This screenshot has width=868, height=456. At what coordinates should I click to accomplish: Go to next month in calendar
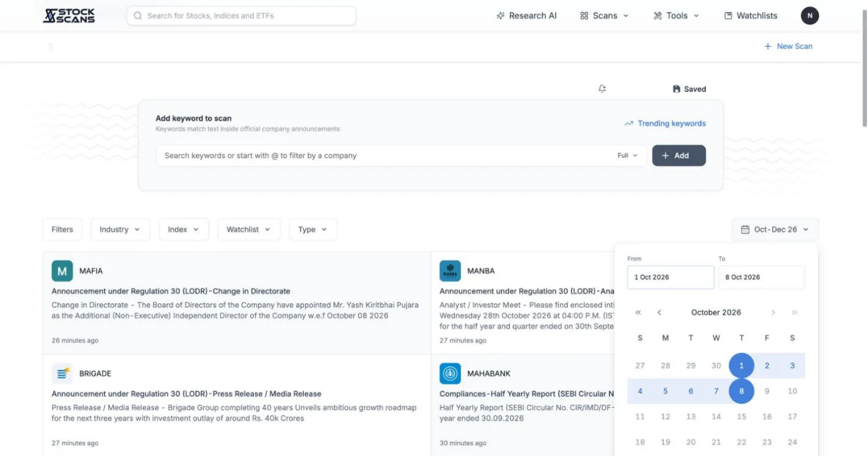tap(773, 313)
